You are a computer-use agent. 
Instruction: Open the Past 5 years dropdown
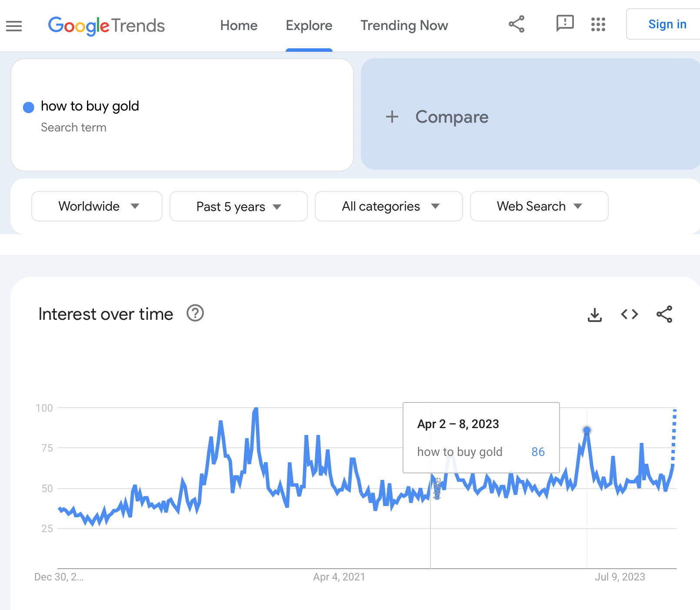tap(239, 206)
